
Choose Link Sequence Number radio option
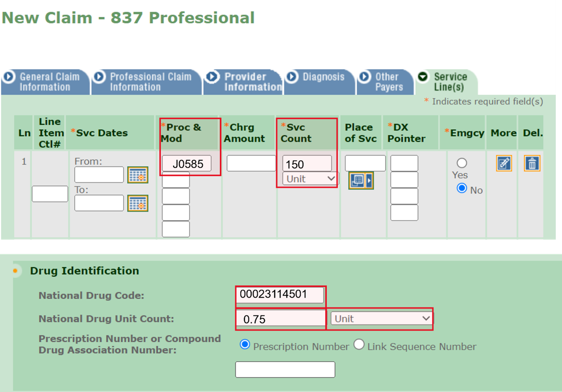pyautogui.click(x=359, y=344)
